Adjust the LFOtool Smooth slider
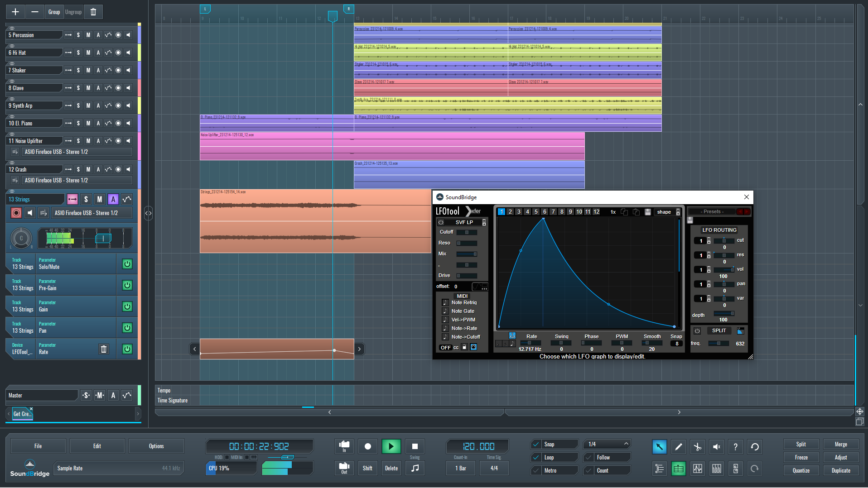 point(652,343)
